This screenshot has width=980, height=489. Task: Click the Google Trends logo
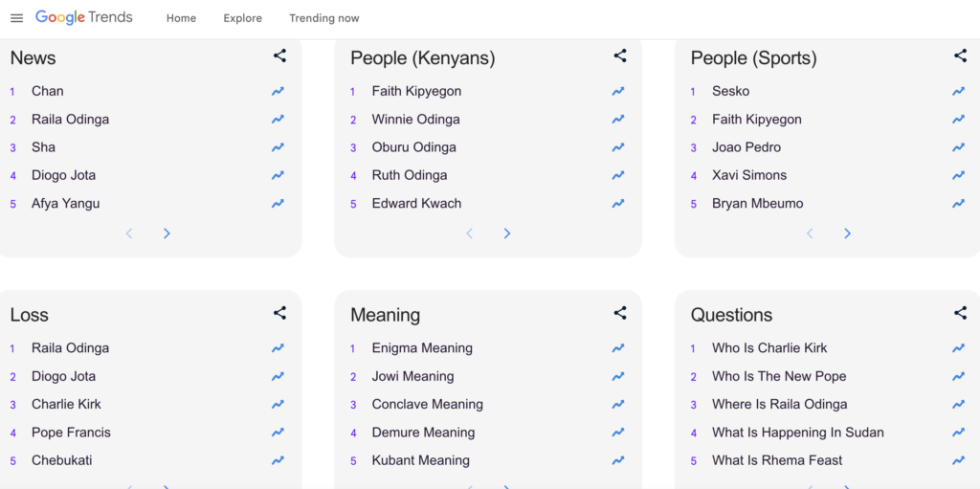[x=84, y=17]
